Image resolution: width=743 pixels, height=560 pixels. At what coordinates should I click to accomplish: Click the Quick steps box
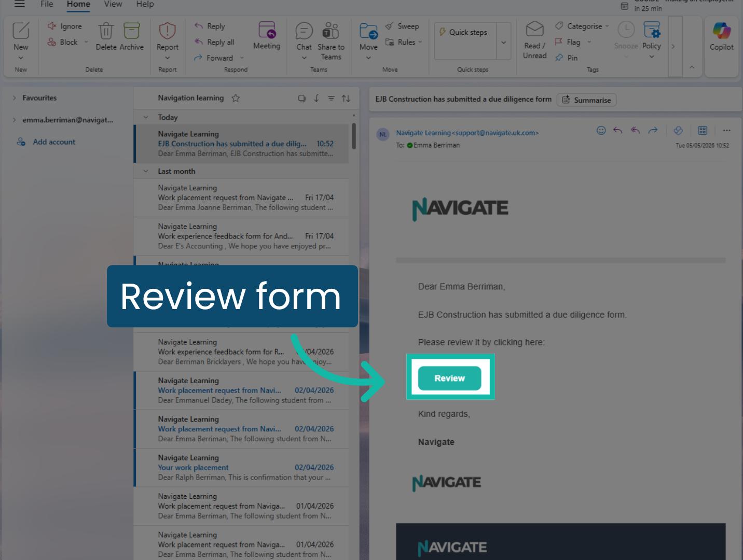pos(465,41)
